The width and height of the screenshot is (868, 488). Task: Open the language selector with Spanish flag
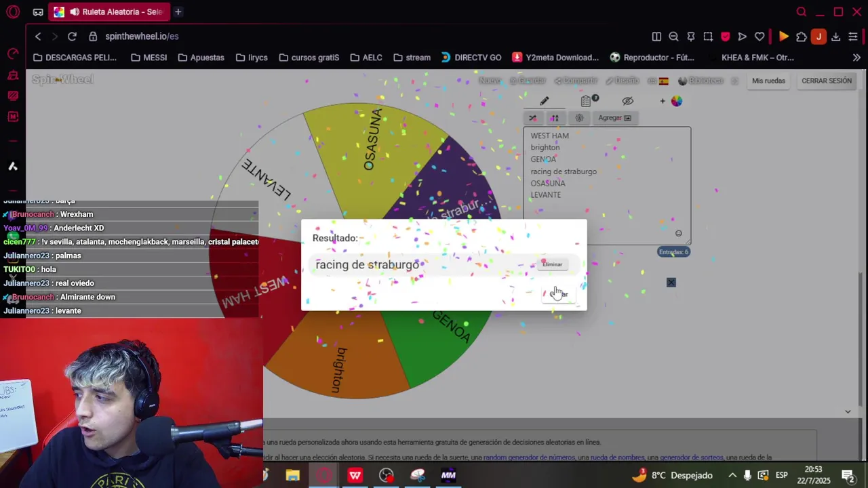[658, 81]
